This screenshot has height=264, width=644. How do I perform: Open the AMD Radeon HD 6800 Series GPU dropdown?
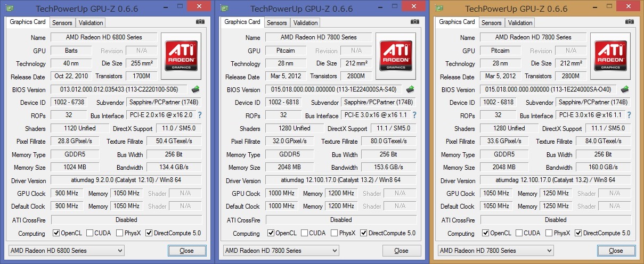(x=67, y=251)
